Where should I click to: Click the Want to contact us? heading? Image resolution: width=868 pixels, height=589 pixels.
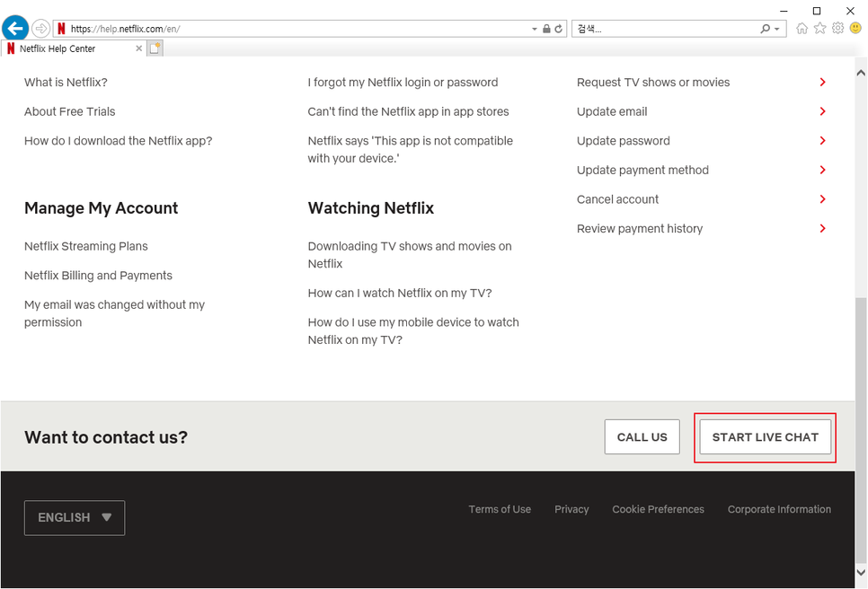click(x=106, y=437)
